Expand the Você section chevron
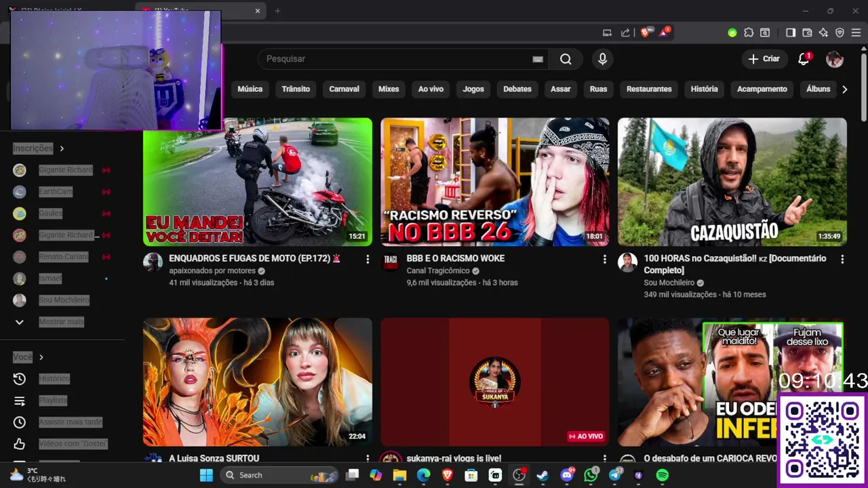The height and width of the screenshot is (488, 868). [x=41, y=357]
